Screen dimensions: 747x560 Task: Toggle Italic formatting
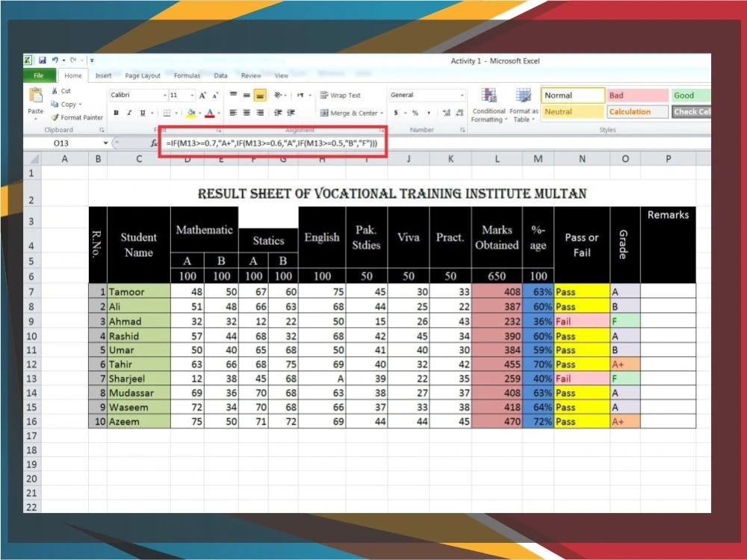(129, 113)
